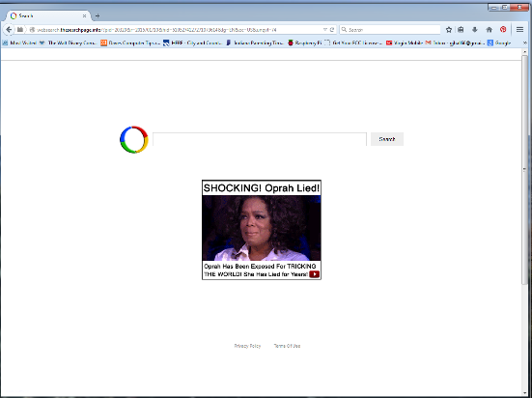The width and height of the screenshot is (532, 398).
Task: Go back with the browser back arrow
Action: pos(9,30)
